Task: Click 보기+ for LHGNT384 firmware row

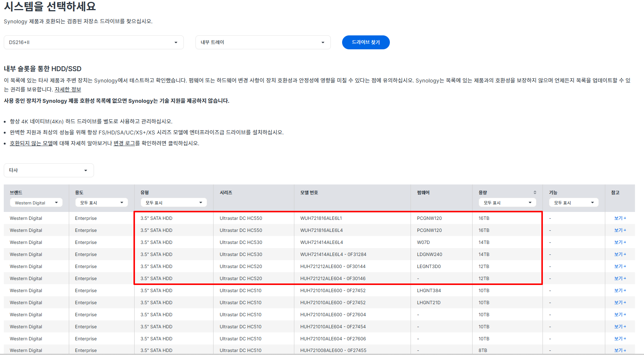Action: pyautogui.click(x=620, y=290)
